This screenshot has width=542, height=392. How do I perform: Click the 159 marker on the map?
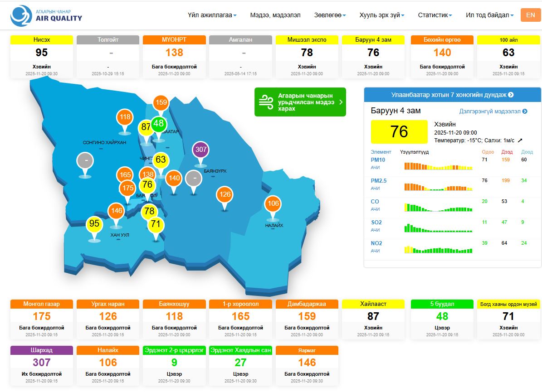(161, 103)
